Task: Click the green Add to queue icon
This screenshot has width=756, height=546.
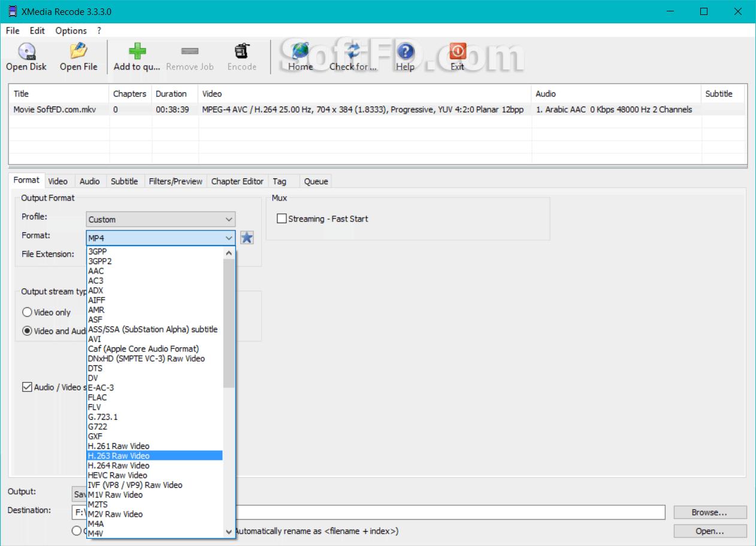Action: [x=137, y=51]
